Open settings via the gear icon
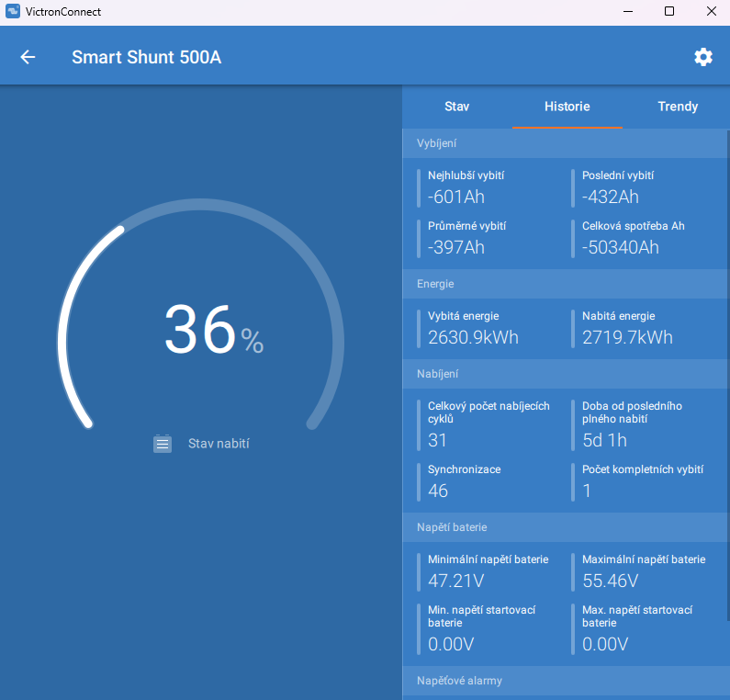This screenshot has width=730, height=700. click(x=703, y=57)
